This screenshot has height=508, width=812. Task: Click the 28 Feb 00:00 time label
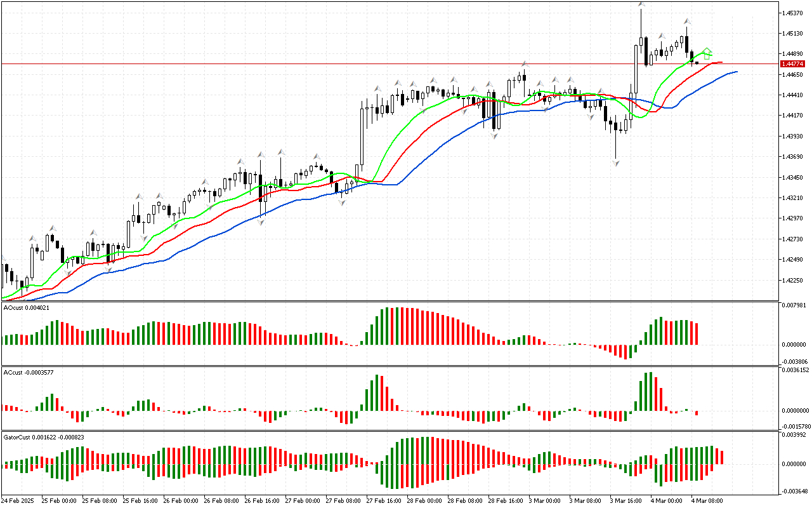pyautogui.click(x=424, y=500)
